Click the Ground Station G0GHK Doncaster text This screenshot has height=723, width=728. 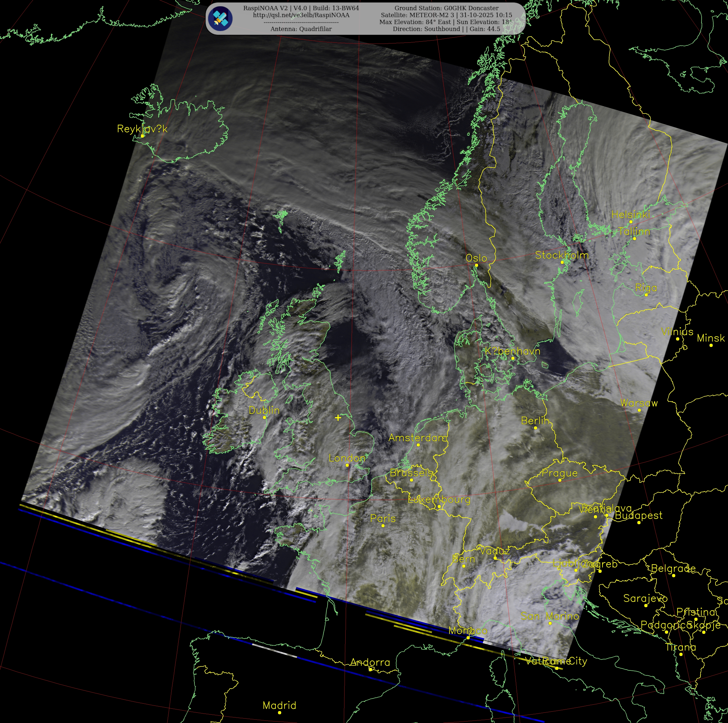pyautogui.click(x=446, y=8)
